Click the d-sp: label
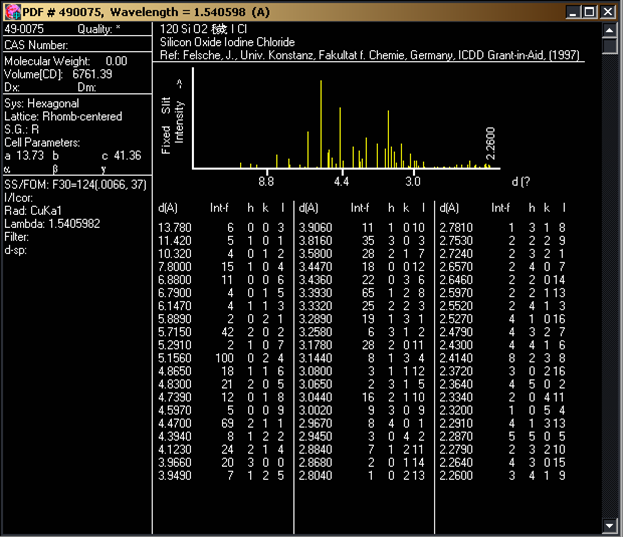 15,250
